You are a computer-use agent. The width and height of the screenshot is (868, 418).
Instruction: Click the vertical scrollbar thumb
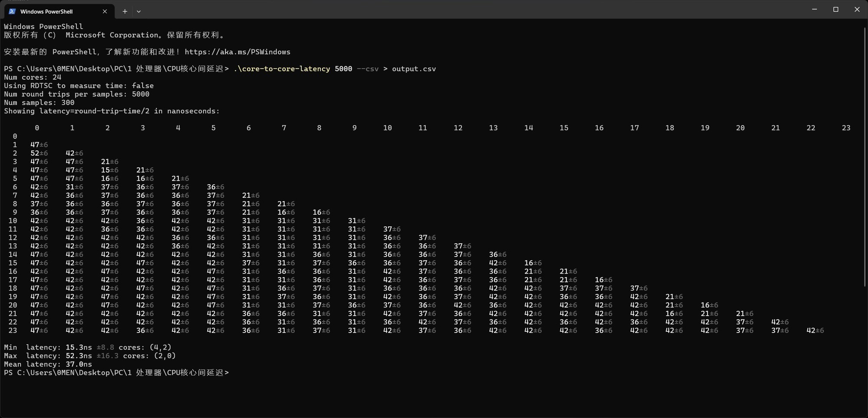click(x=865, y=156)
